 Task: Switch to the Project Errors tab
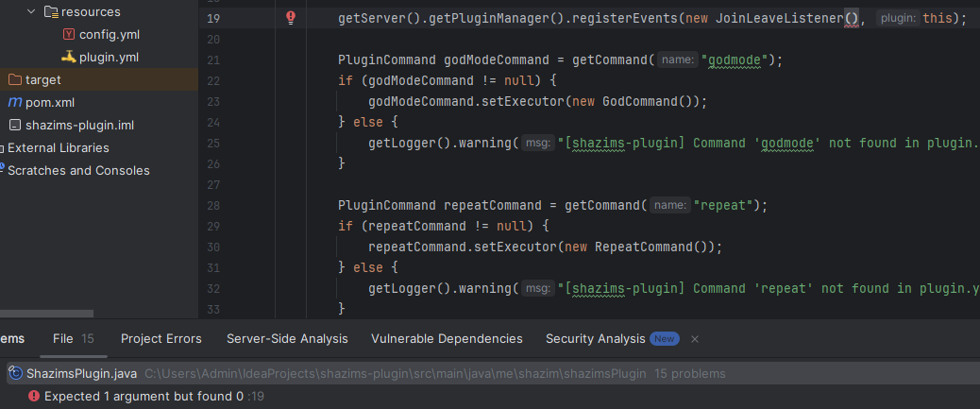161,338
